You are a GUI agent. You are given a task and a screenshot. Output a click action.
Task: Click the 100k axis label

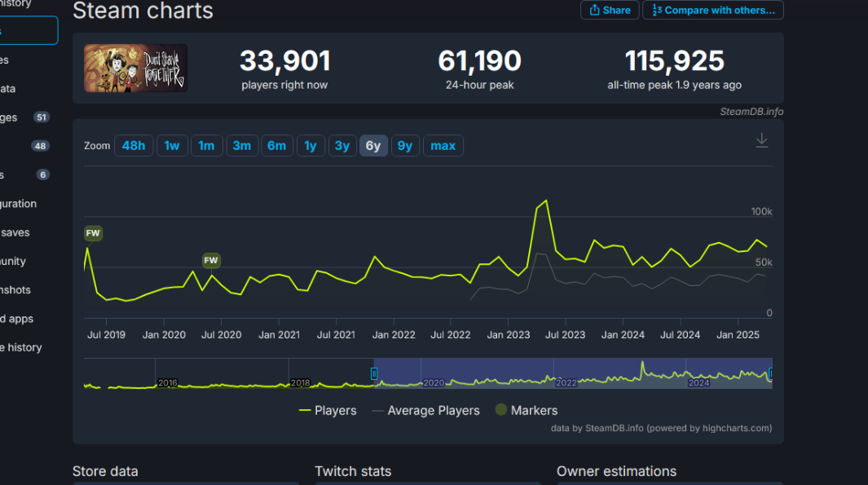(762, 211)
